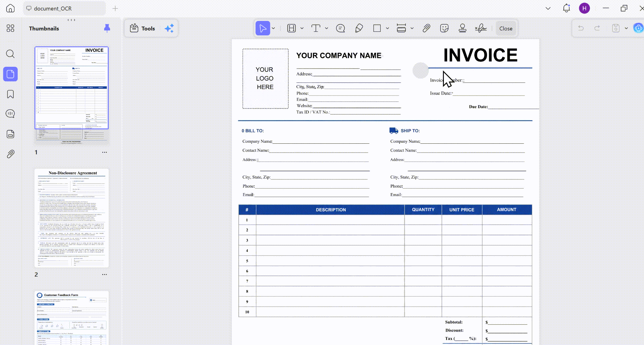Click the YOUR LOGO HERE placeholder
This screenshot has height=345, width=644.
(265, 79)
